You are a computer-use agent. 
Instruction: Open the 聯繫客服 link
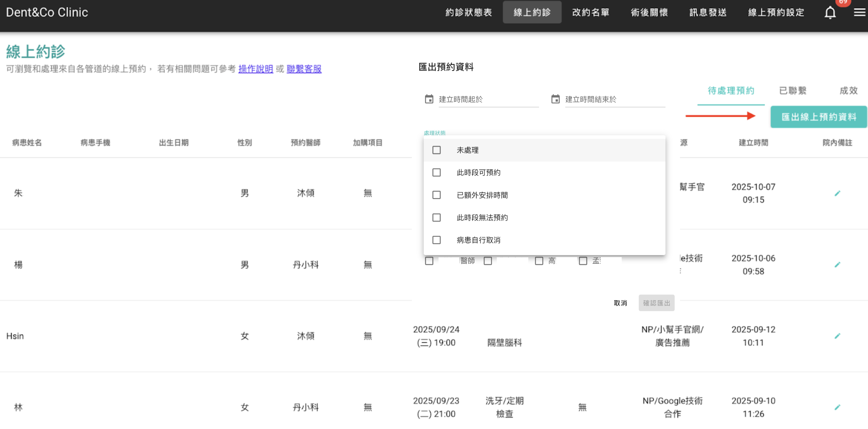tap(304, 69)
